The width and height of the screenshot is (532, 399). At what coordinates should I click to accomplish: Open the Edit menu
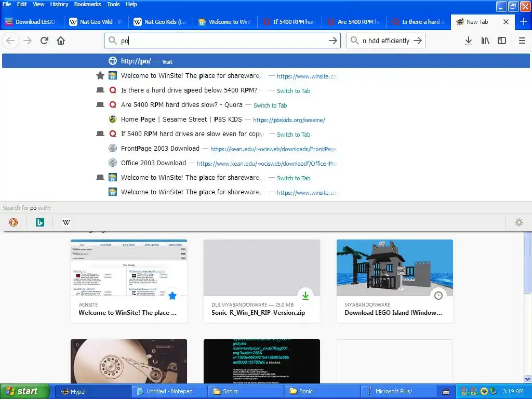22,4
